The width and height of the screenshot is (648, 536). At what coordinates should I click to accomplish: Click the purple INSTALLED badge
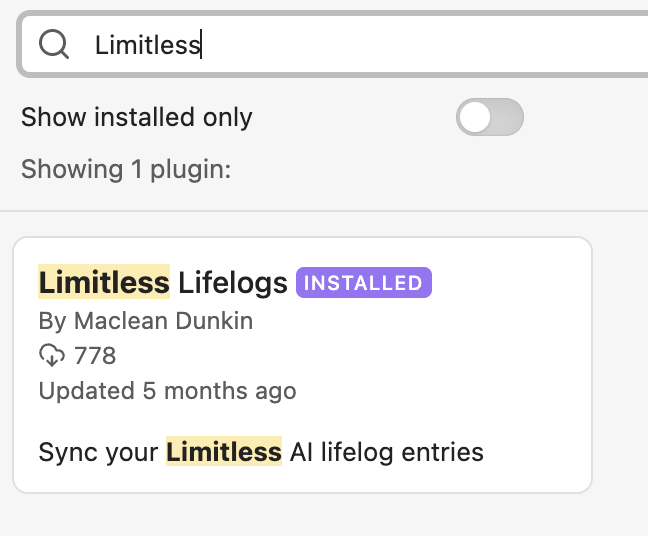[363, 283]
